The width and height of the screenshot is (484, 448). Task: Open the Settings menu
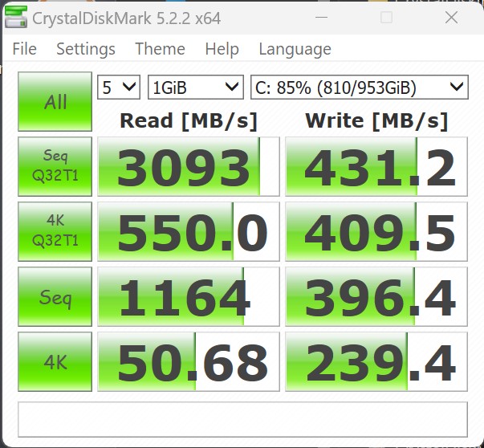tap(86, 49)
